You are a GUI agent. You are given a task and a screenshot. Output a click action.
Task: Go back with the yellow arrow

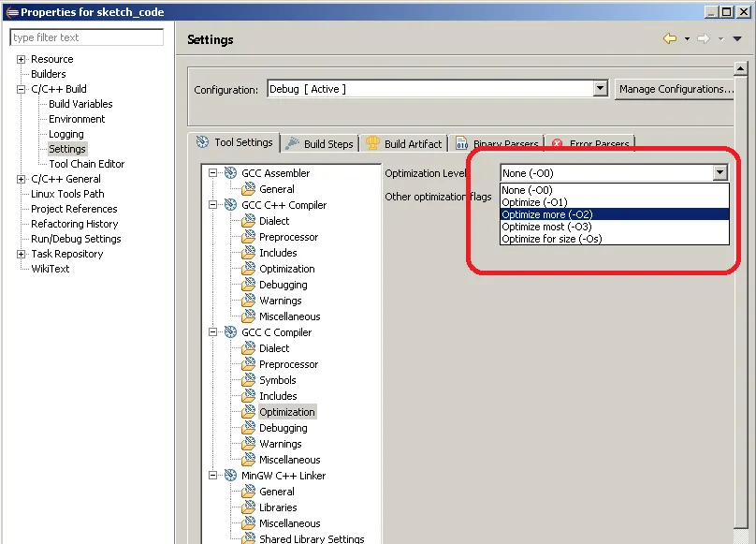[670, 38]
